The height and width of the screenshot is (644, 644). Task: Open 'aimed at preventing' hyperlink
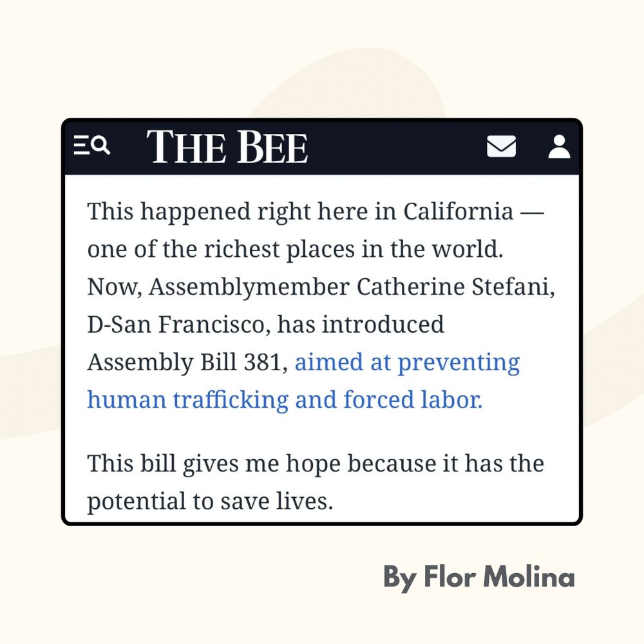pos(407,363)
